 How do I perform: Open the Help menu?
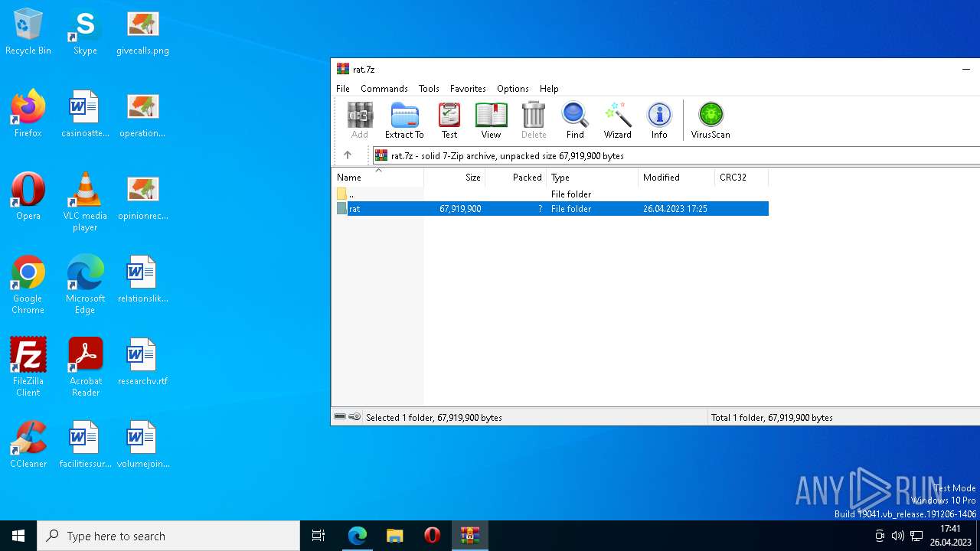click(549, 89)
